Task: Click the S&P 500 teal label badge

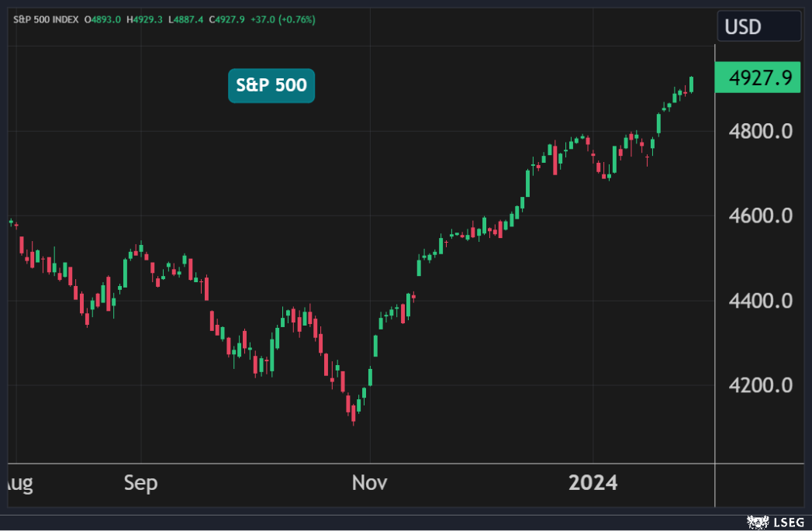Action: (x=271, y=85)
